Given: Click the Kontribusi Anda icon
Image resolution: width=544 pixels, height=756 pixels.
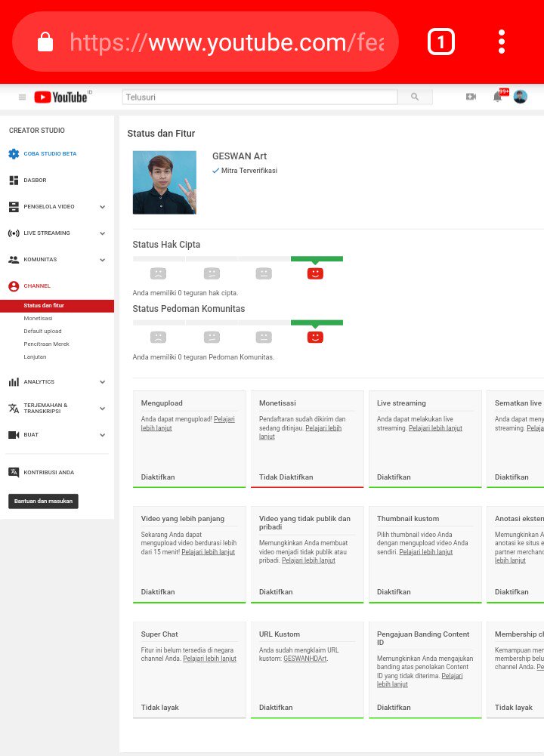Looking at the screenshot, I should pos(14,473).
